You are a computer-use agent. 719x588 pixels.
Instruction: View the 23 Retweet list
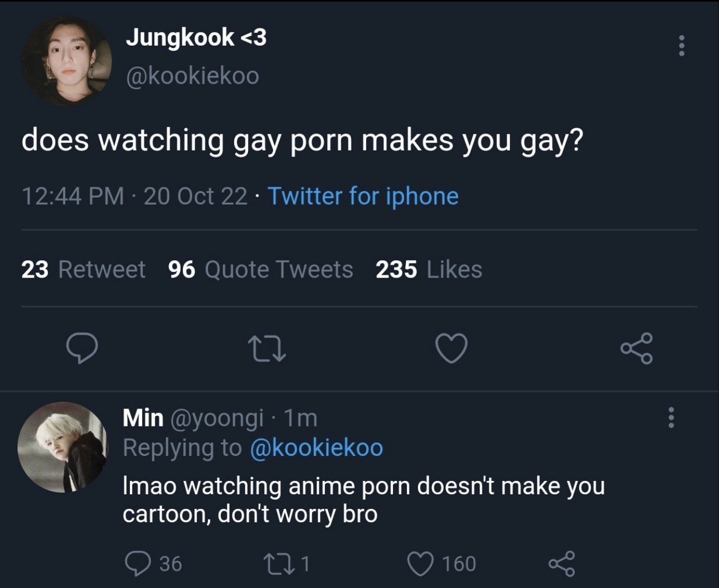pyautogui.click(x=83, y=270)
